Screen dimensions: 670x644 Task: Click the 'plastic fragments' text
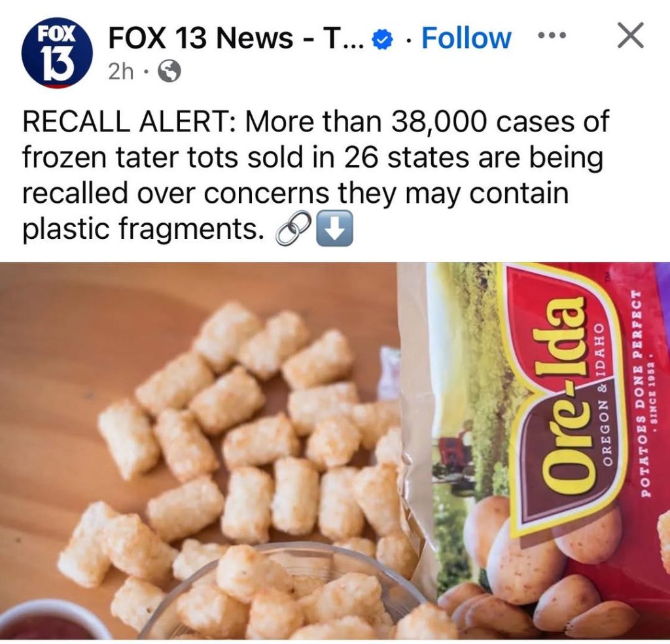141,230
